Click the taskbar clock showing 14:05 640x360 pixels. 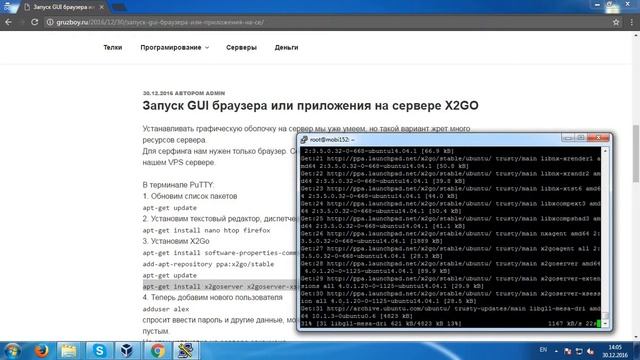coord(615,351)
